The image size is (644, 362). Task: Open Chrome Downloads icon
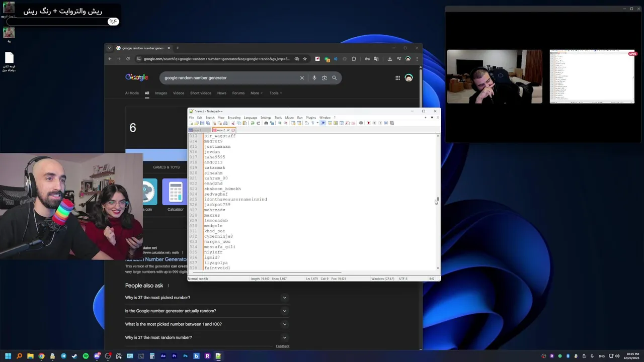(x=389, y=59)
